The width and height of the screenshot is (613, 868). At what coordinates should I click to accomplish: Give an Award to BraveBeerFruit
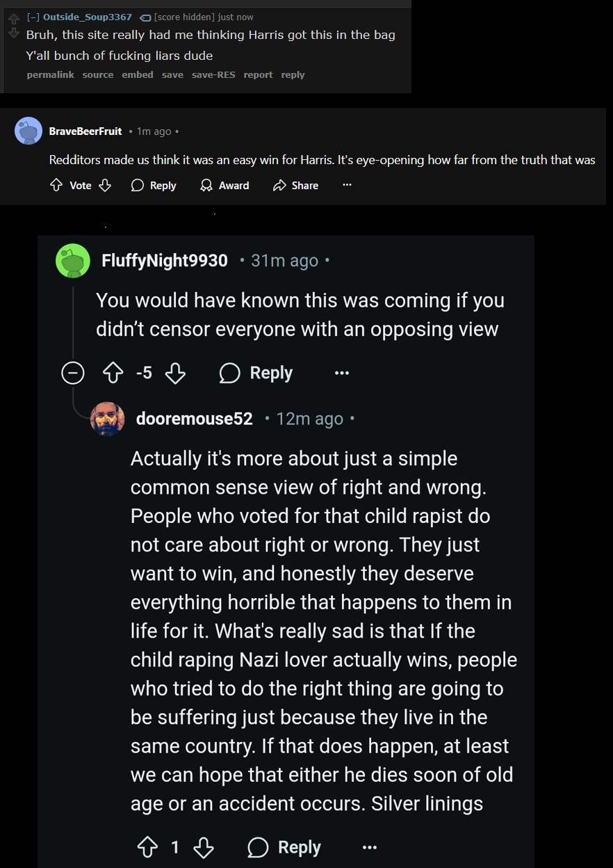point(224,185)
